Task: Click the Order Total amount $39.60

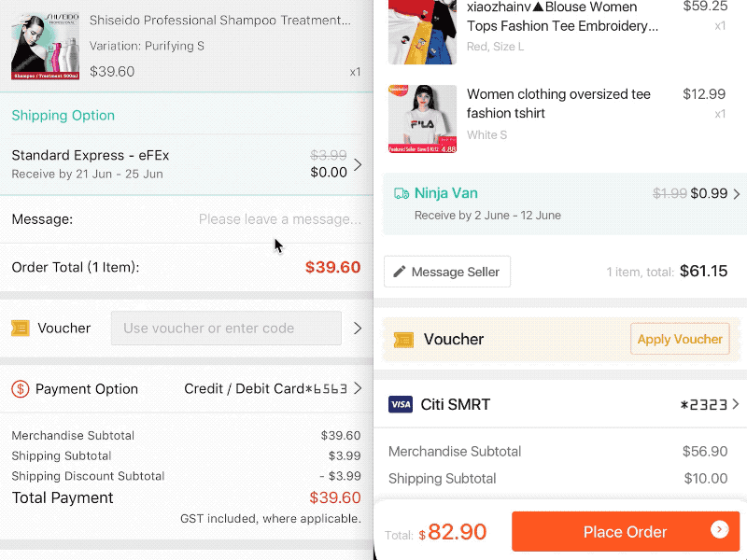Action: point(332,268)
